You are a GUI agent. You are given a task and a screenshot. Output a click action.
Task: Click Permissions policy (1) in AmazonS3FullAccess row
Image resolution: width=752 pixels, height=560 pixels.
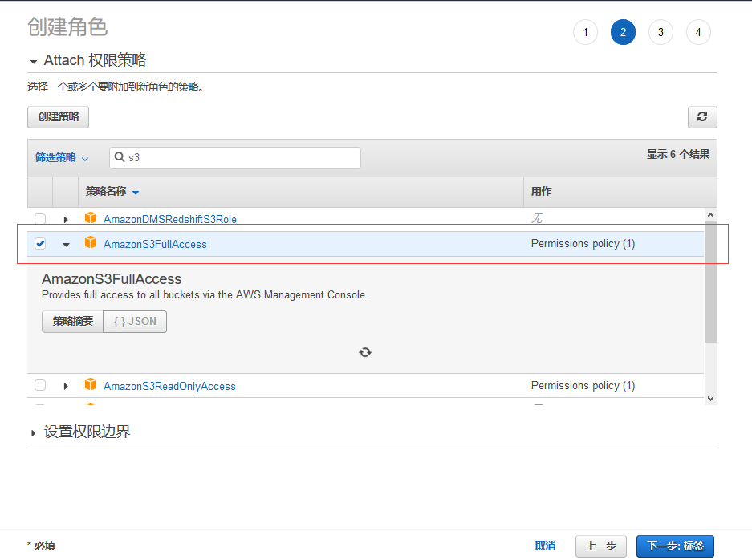tap(583, 244)
